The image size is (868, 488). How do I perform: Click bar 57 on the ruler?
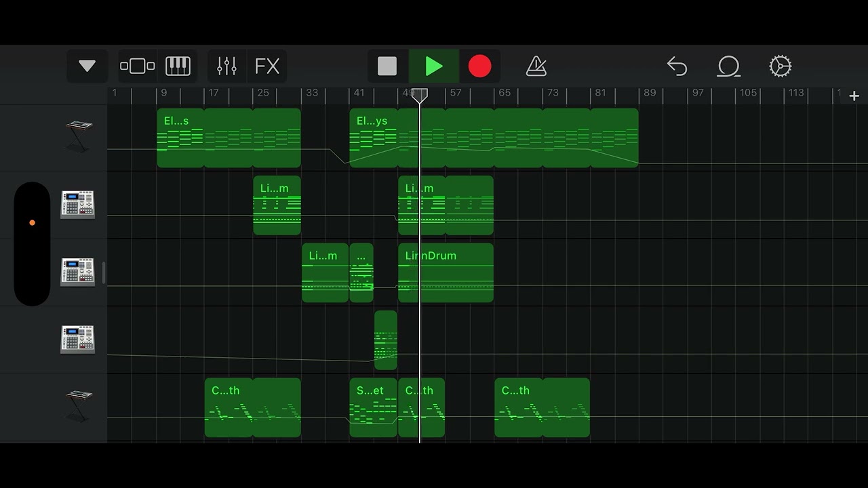455,93
